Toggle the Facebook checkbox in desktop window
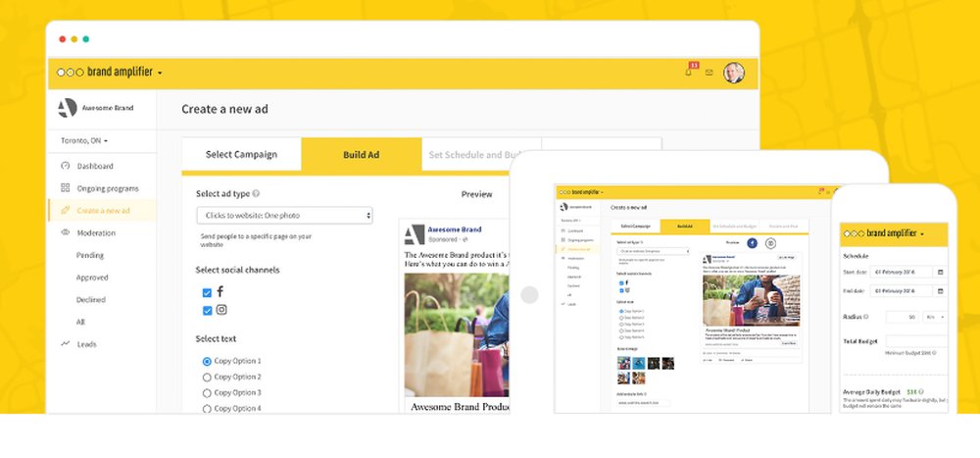Viewport: 980px width, 458px height. 207,292
